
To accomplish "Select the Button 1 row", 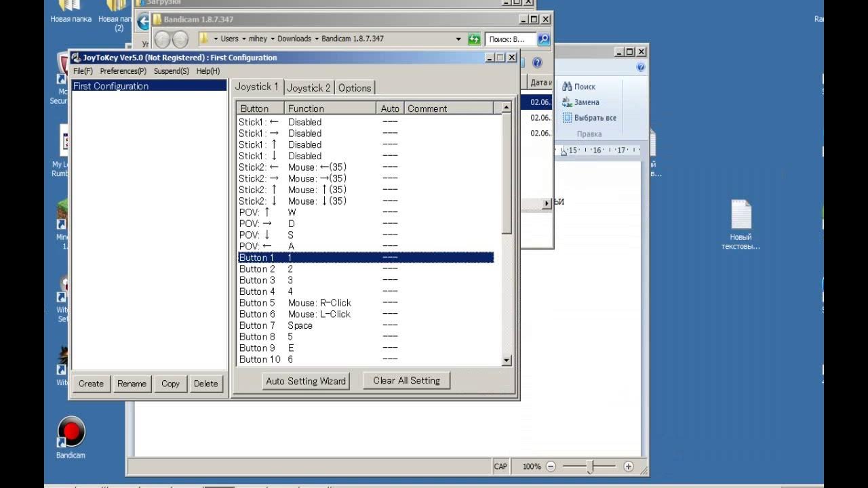I will (366, 258).
